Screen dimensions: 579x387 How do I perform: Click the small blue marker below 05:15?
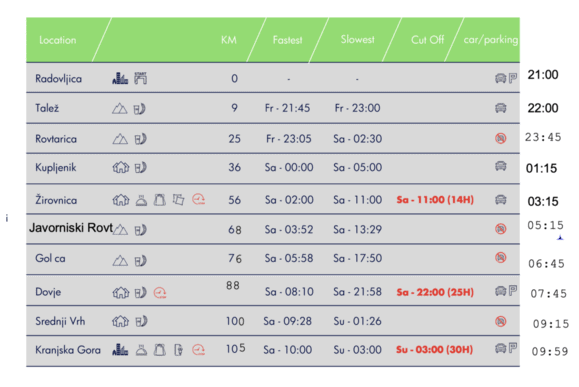[560, 238]
